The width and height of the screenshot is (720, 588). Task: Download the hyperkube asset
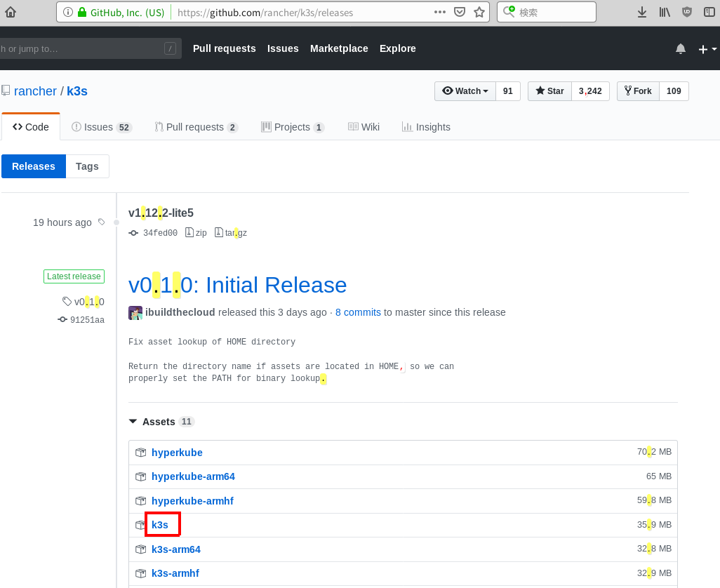click(x=178, y=453)
